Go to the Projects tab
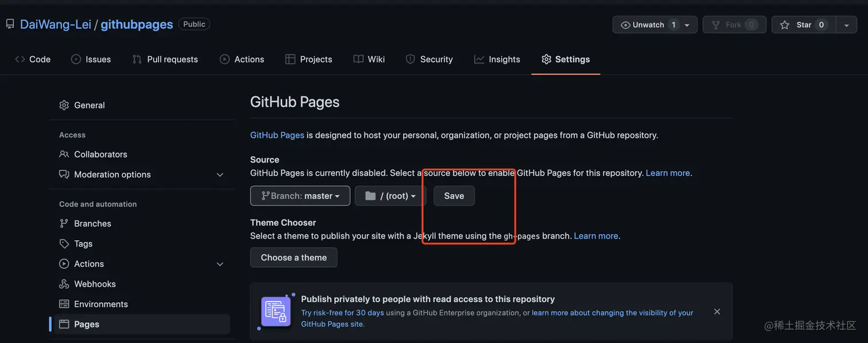Image resolution: width=868 pixels, height=343 pixels. (309, 59)
